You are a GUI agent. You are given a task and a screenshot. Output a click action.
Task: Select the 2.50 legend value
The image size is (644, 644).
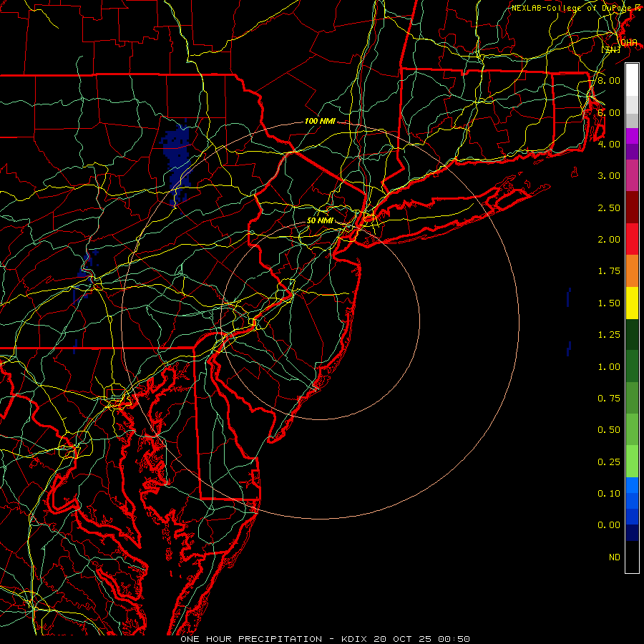pyautogui.click(x=609, y=208)
